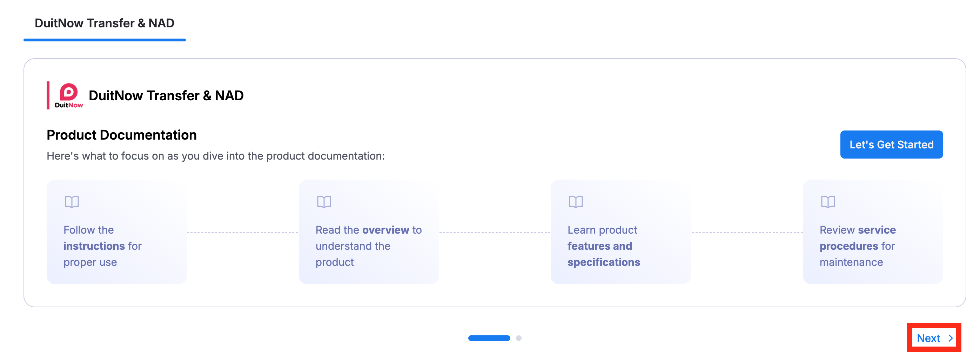This screenshot has width=980, height=362.
Task: Select the book icon for features and specifications
Action: click(x=577, y=202)
